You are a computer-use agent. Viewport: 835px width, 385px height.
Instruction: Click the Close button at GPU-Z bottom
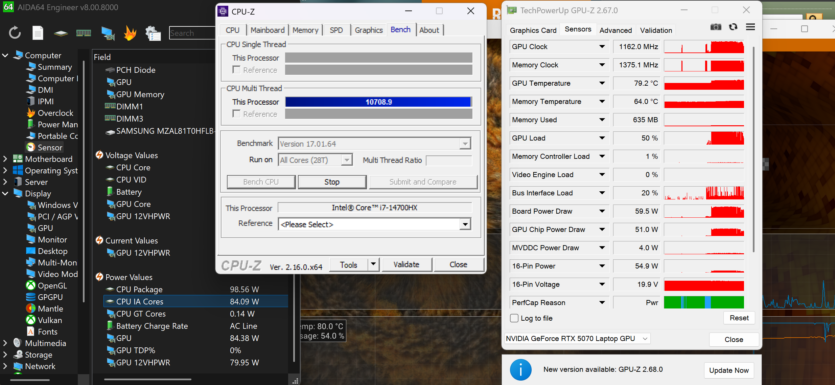coord(734,339)
